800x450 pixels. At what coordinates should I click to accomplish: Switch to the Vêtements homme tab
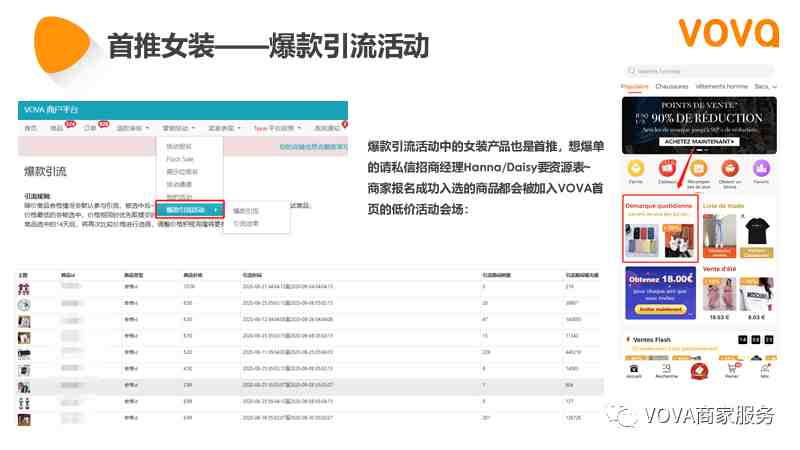(721, 87)
